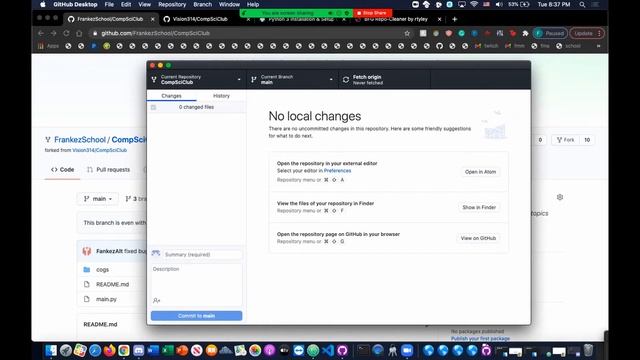640x360 pixels.
Task: Click the View on GitHub button
Action: 478,238
